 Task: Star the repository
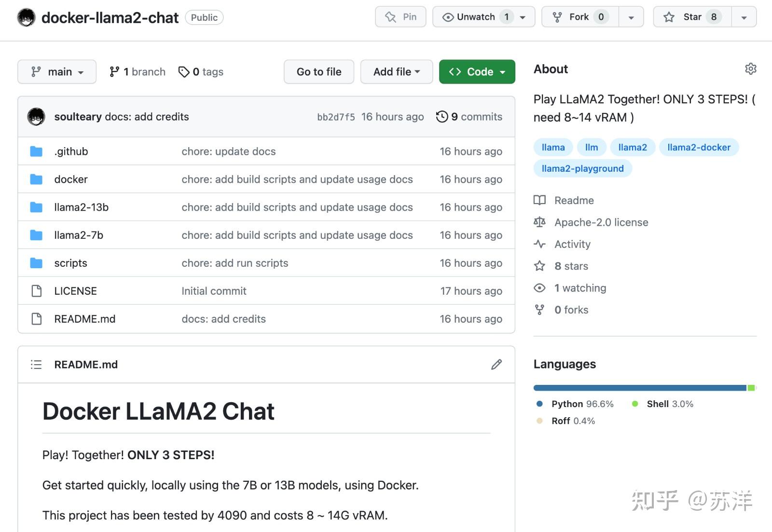tap(691, 16)
